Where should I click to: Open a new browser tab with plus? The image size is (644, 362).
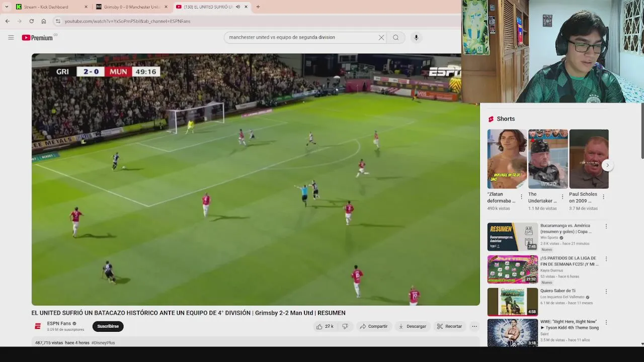point(258,7)
